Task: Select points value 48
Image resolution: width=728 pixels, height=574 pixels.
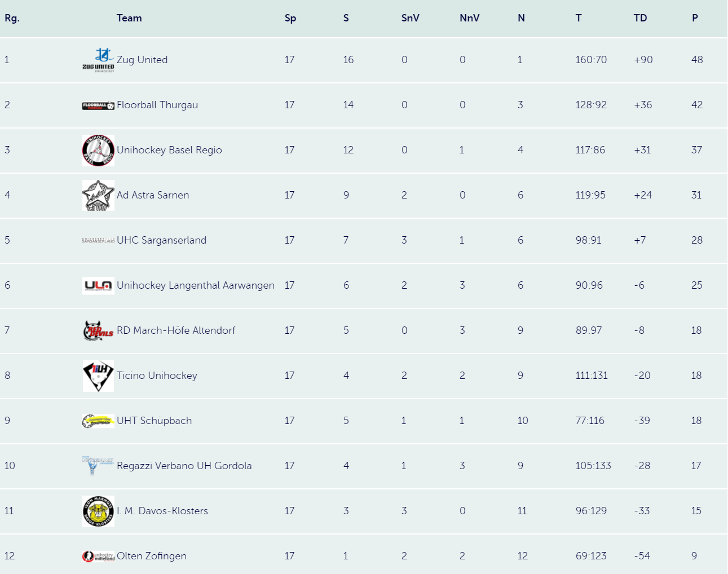Action: pos(697,60)
